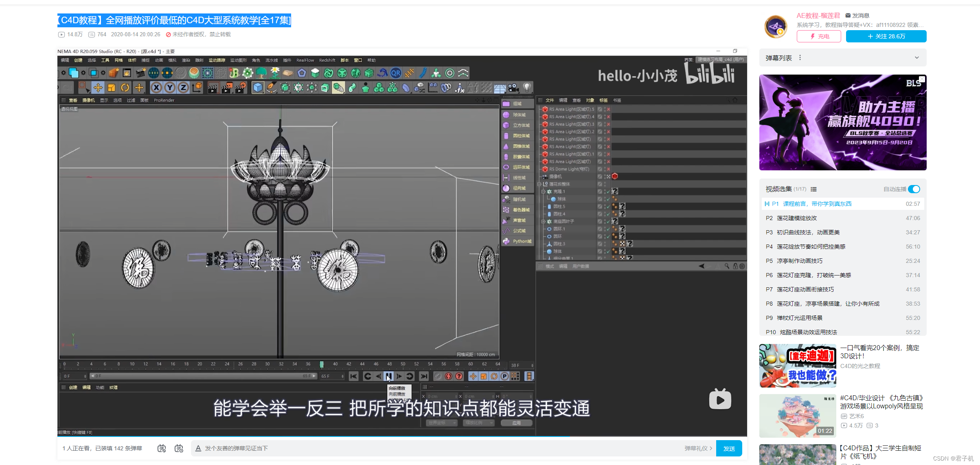Click the 充电 charge button
The width and height of the screenshot is (980, 465).
click(x=819, y=36)
